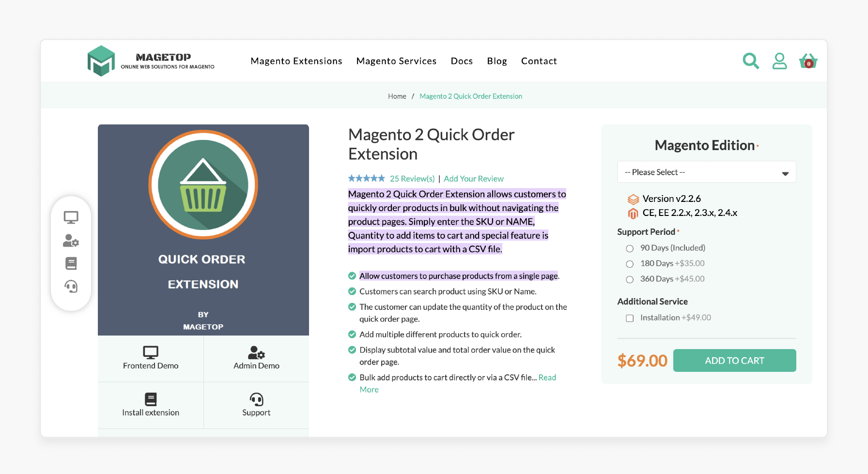Click the Magento 2 Quick Order Extension breadcrumb
This screenshot has width=868, height=474.
[x=471, y=96]
